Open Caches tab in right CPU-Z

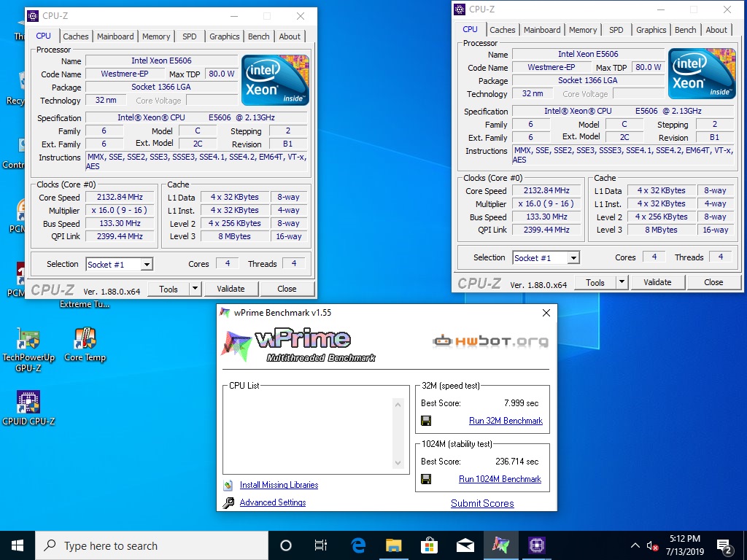(x=503, y=29)
